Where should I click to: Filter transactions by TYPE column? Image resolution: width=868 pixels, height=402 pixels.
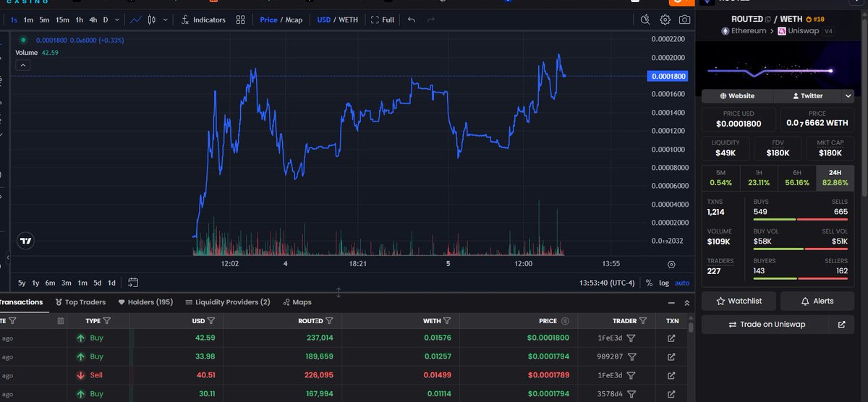pos(107,320)
